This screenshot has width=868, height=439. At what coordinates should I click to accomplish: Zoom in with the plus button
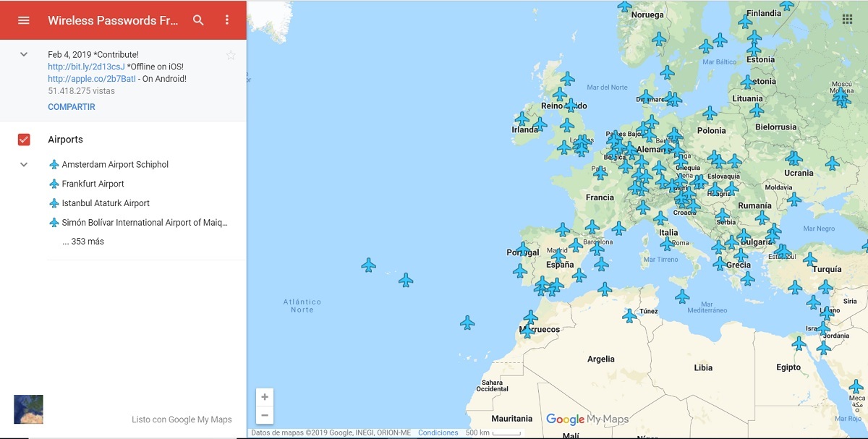click(x=265, y=397)
